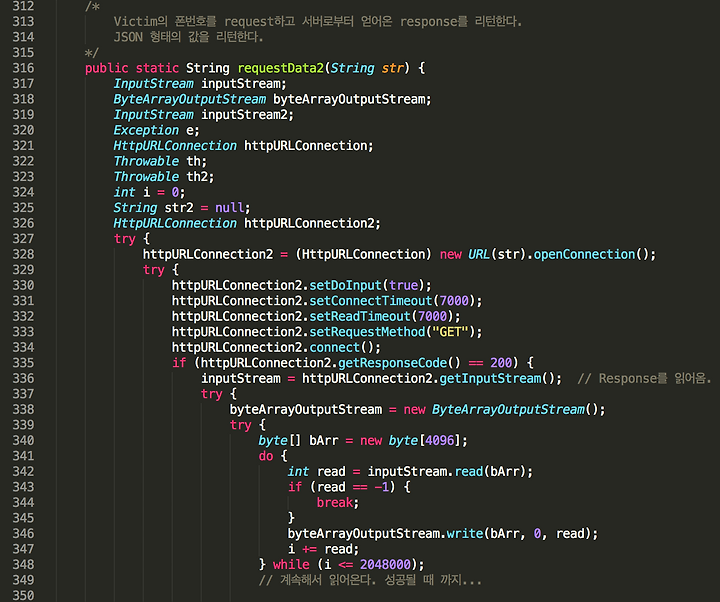Click the 'URL' class name on line 328
This screenshot has width=720, height=602.
(479, 254)
